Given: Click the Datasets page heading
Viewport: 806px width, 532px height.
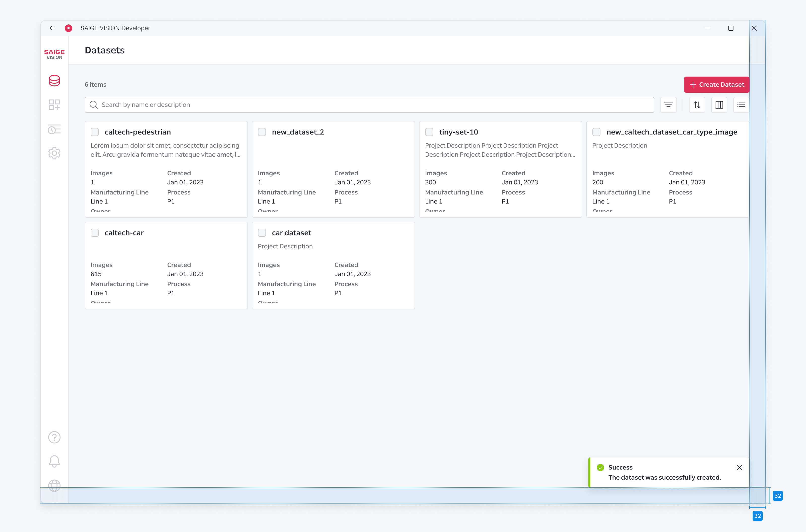Looking at the screenshot, I should coord(105,50).
